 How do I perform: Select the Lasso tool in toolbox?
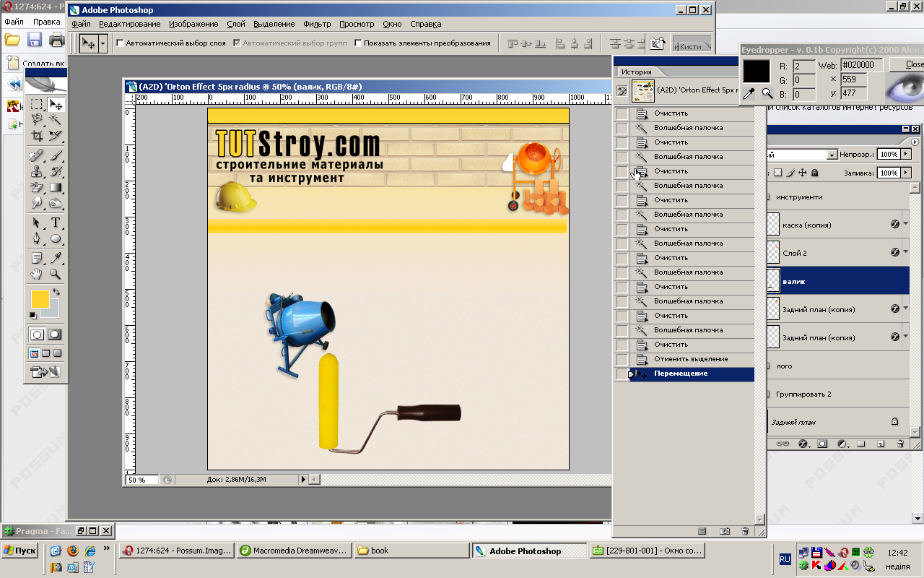coord(37,120)
